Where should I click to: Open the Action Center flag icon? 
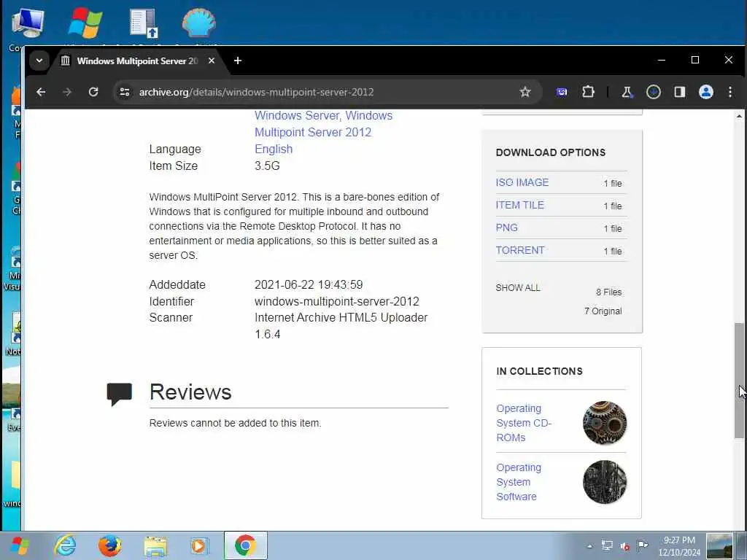tap(643, 545)
